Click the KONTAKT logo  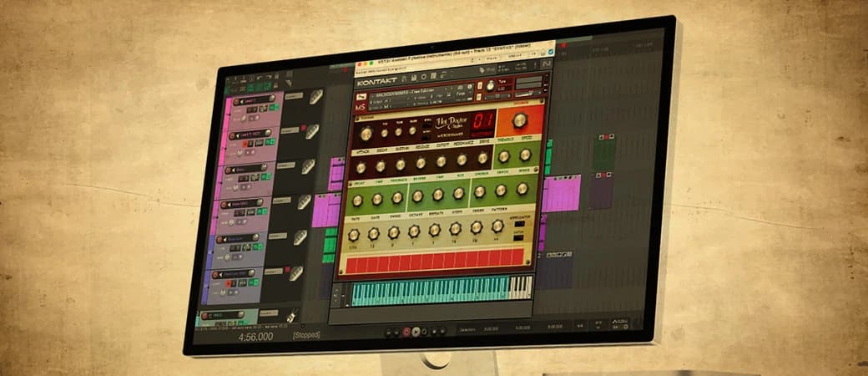pos(377,83)
